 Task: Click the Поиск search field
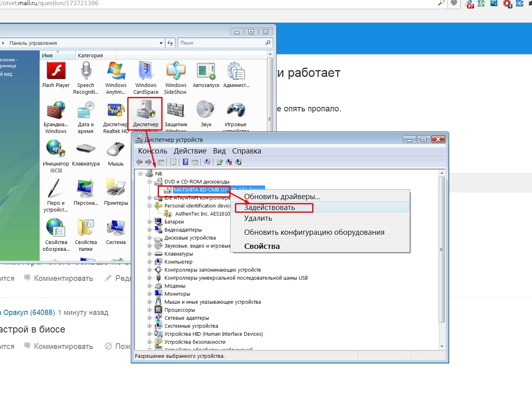click(221, 43)
